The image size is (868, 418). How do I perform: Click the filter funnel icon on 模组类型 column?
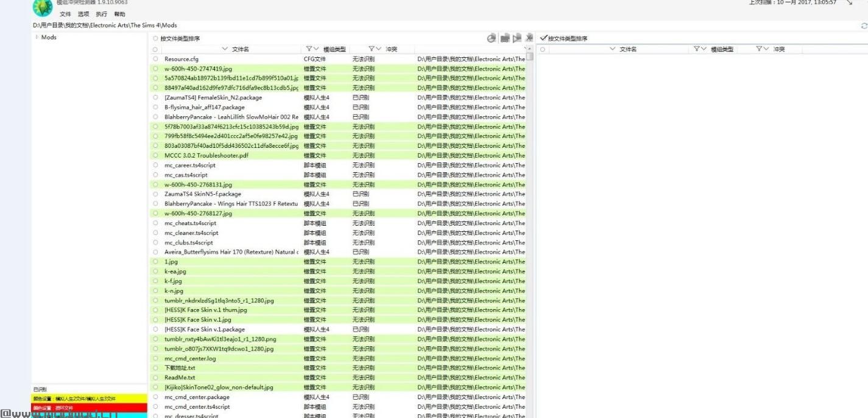click(308, 49)
